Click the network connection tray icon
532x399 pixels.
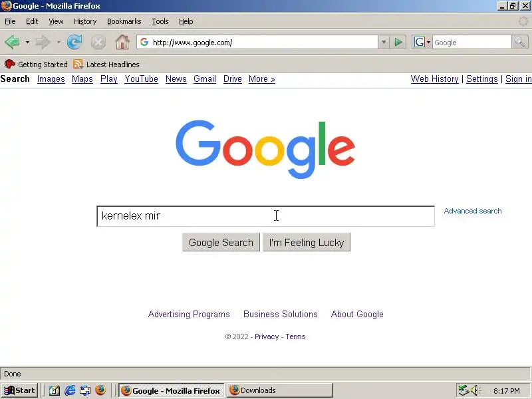click(x=463, y=390)
